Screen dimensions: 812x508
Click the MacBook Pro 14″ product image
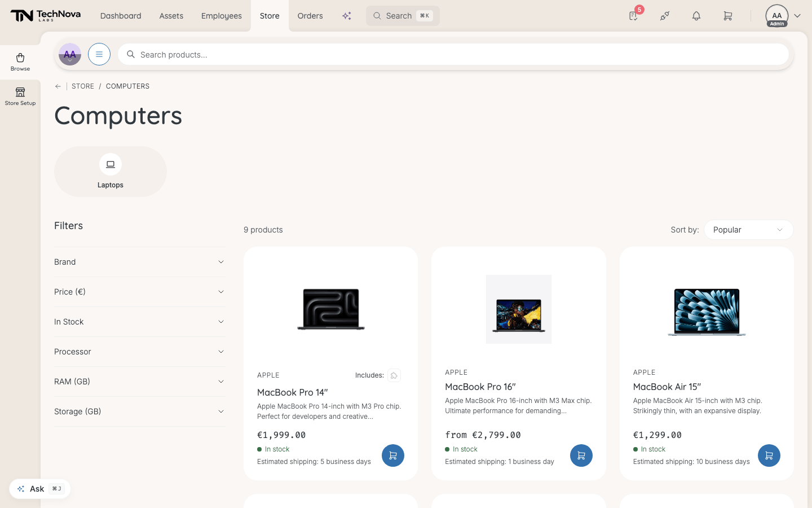click(x=331, y=309)
